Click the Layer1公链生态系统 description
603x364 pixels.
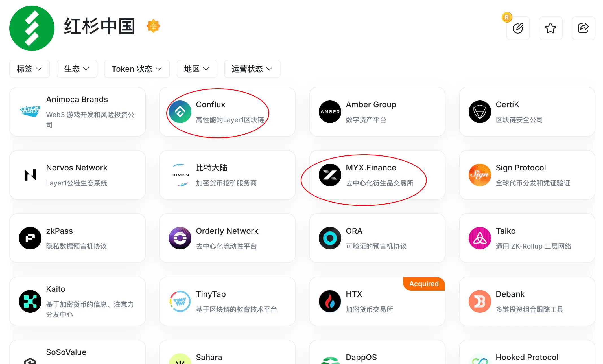click(x=77, y=183)
